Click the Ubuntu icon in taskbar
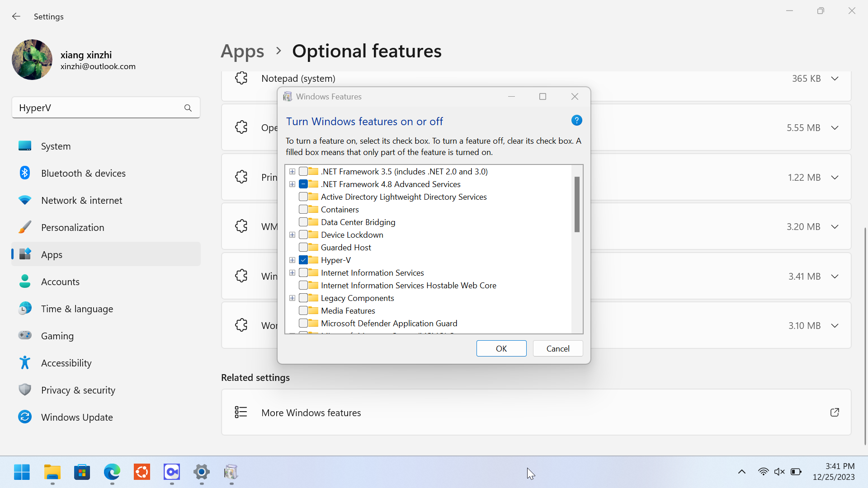 (142, 473)
